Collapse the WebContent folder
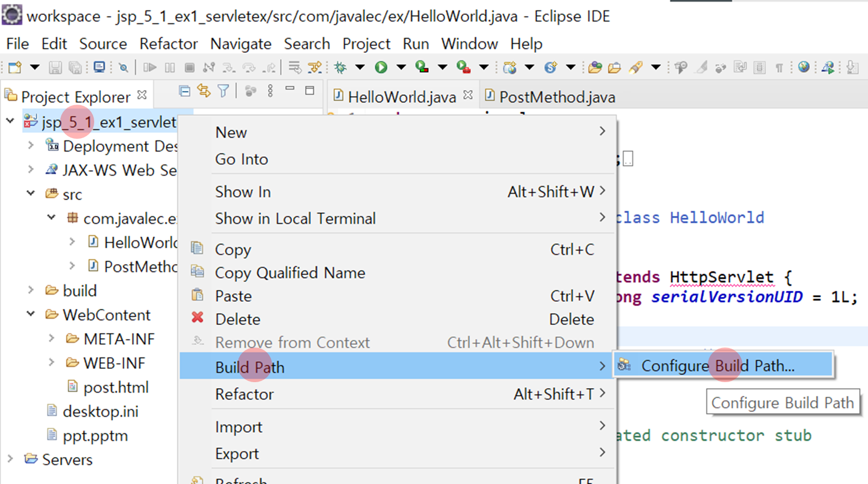The width and height of the screenshot is (868, 484). coord(31,314)
